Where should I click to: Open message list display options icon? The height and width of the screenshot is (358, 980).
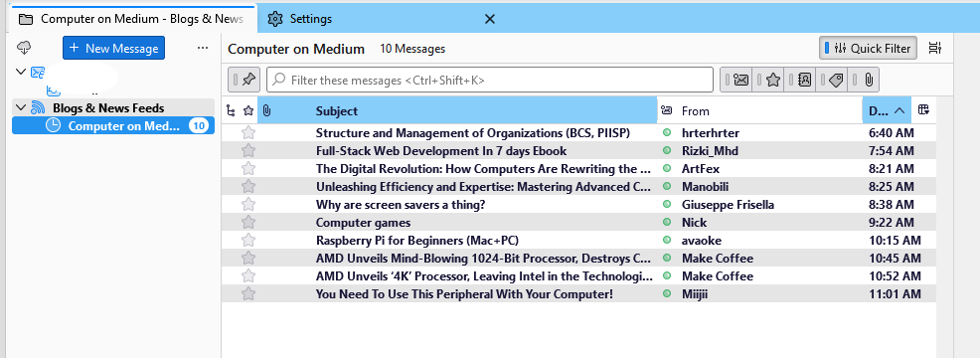coord(935,48)
